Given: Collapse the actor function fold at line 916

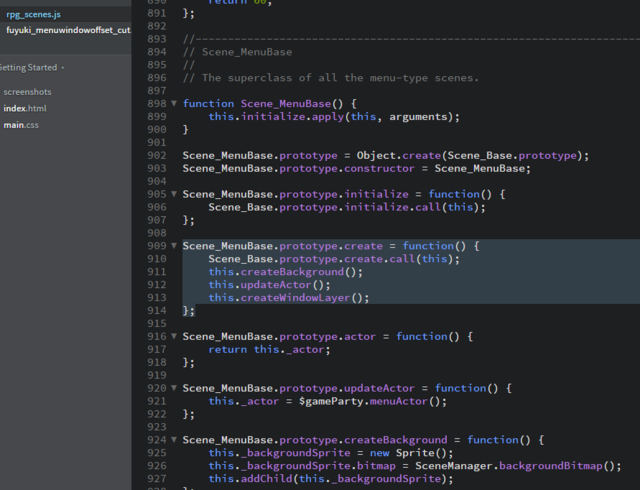Looking at the screenshot, I should (174, 336).
